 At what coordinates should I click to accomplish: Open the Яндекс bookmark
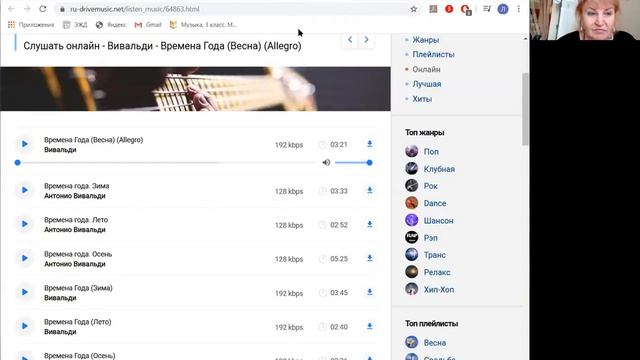pyautogui.click(x=111, y=25)
